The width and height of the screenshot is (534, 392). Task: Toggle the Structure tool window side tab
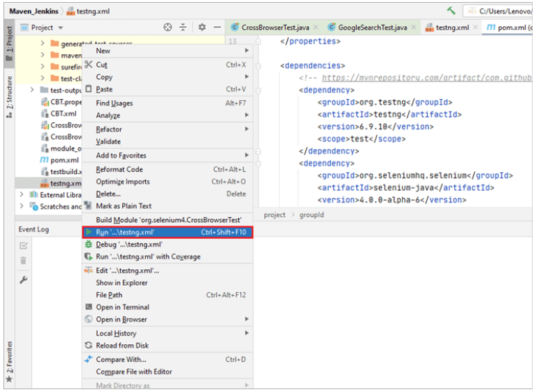pyautogui.click(x=9, y=99)
